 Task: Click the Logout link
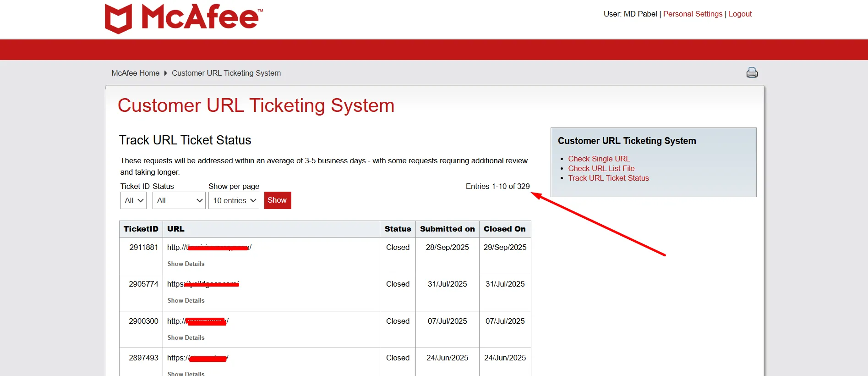tap(740, 14)
